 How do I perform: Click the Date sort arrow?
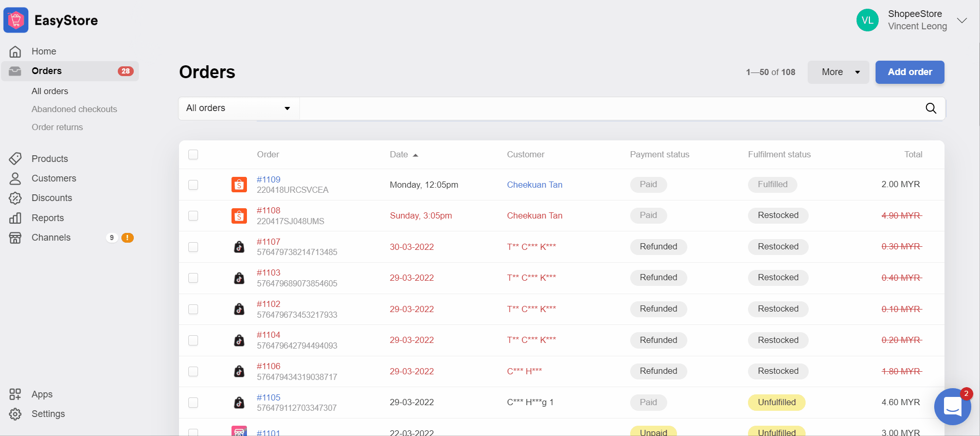(x=415, y=155)
